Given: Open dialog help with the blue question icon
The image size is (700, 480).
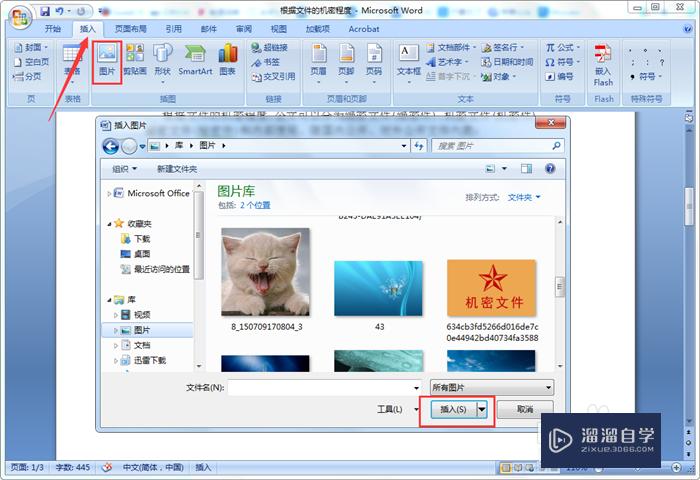Looking at the screenshot, I should pyautogui.click(x=550, y=168).
